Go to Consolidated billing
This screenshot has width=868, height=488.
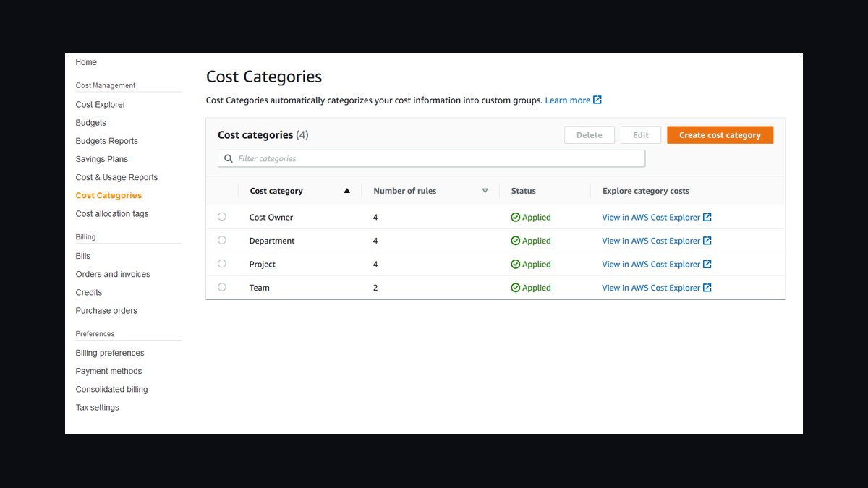point(112,389)
